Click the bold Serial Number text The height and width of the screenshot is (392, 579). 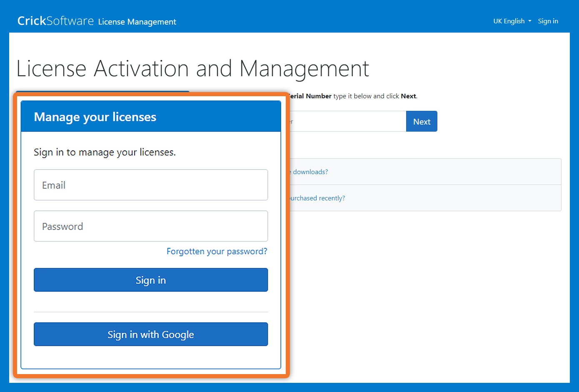click(x=311, y=96)
